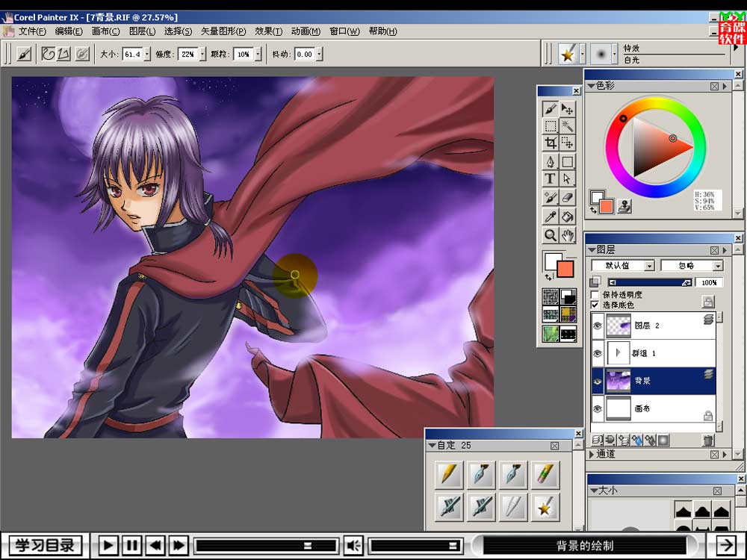Open the gradient selector in toolbox
Screen dimensions: 747x560
pyautogui.click(x=568, y=297)
